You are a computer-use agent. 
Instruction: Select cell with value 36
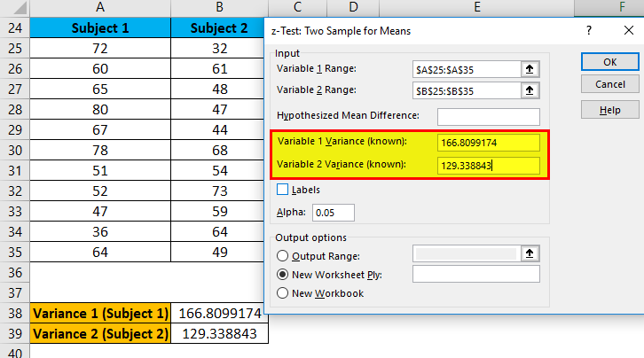click(x=100, y=231)
